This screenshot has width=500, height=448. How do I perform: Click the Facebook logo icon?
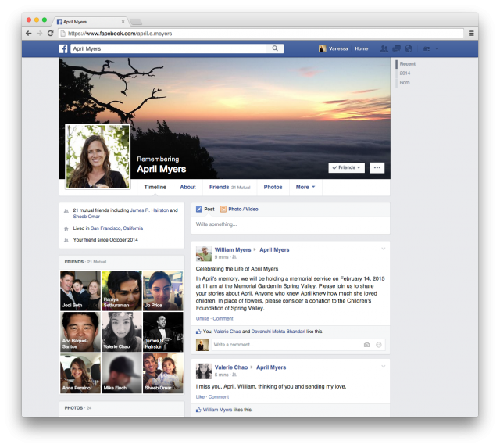(x=63, y=48)
